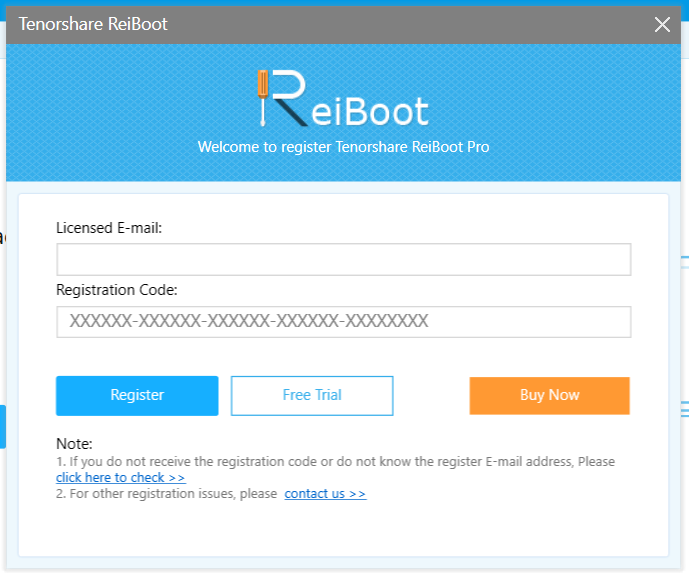Follow the 'contact us >>' link

[325, 493]
